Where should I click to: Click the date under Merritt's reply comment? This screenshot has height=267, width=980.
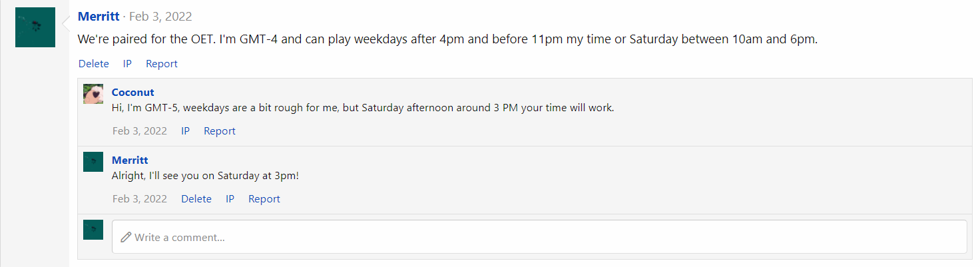(140, 199)
